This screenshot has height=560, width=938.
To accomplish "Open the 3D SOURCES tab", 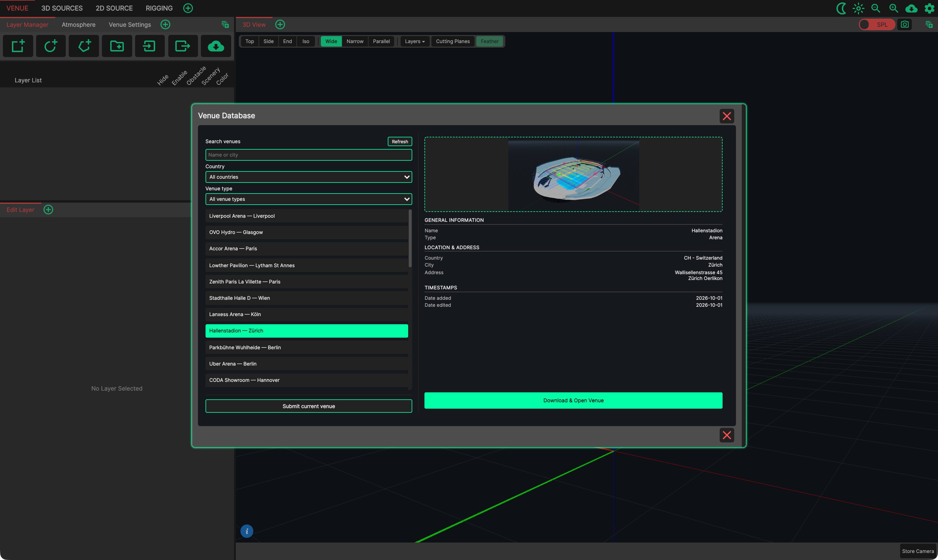I will (62, 8).
